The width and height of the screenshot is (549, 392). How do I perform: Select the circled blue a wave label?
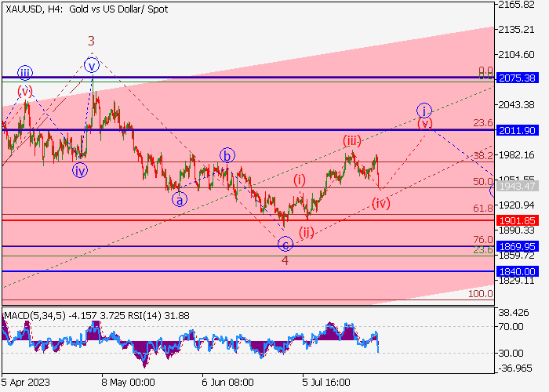point(180,200)
